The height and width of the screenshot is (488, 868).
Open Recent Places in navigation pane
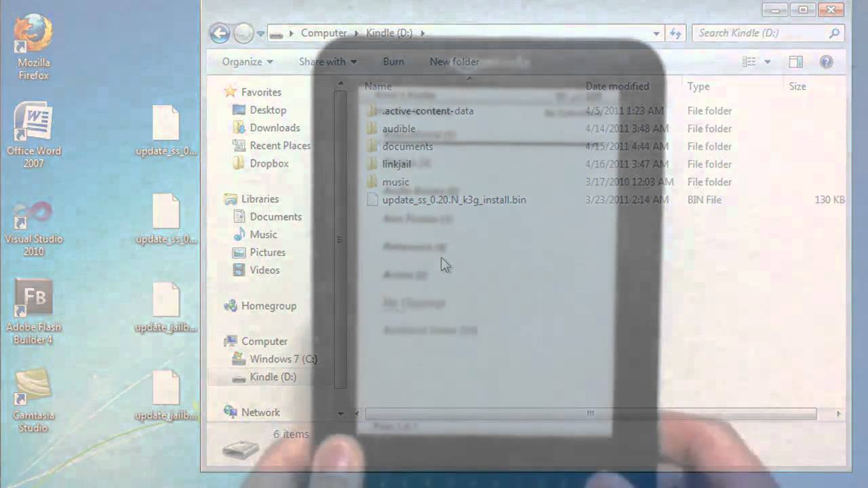(x=280, y=146)
